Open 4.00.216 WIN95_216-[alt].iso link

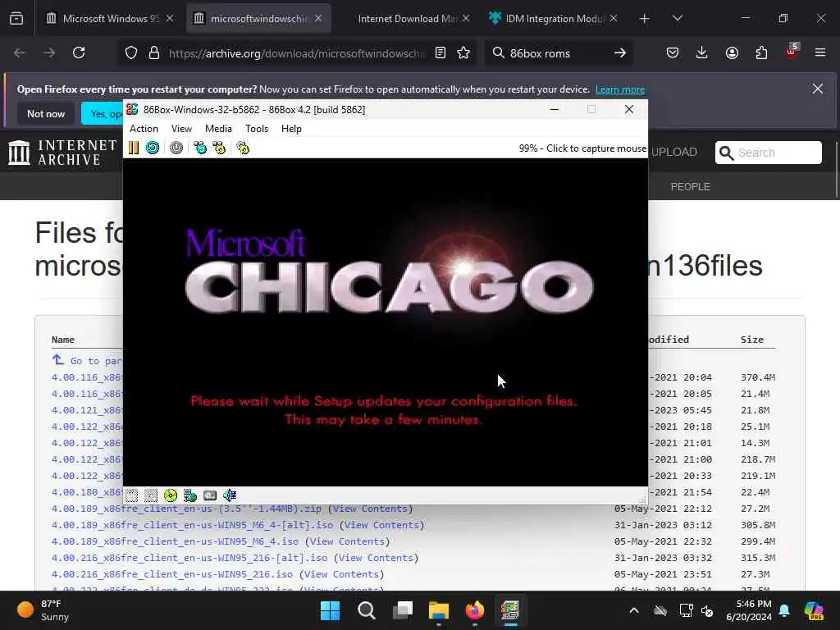pyautogui.click(x=189, y=558)
